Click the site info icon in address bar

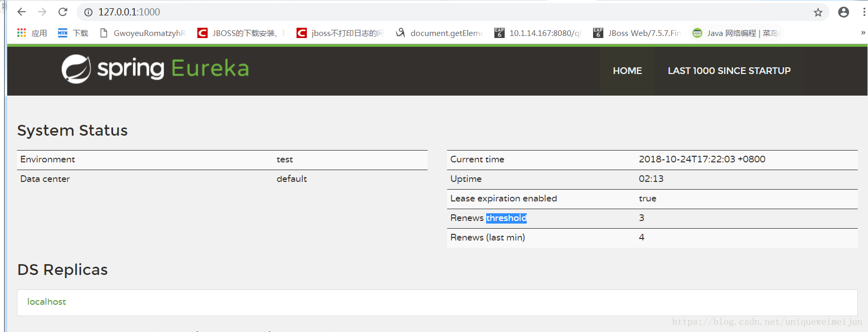pyautogui.click(x=88, y=12)
